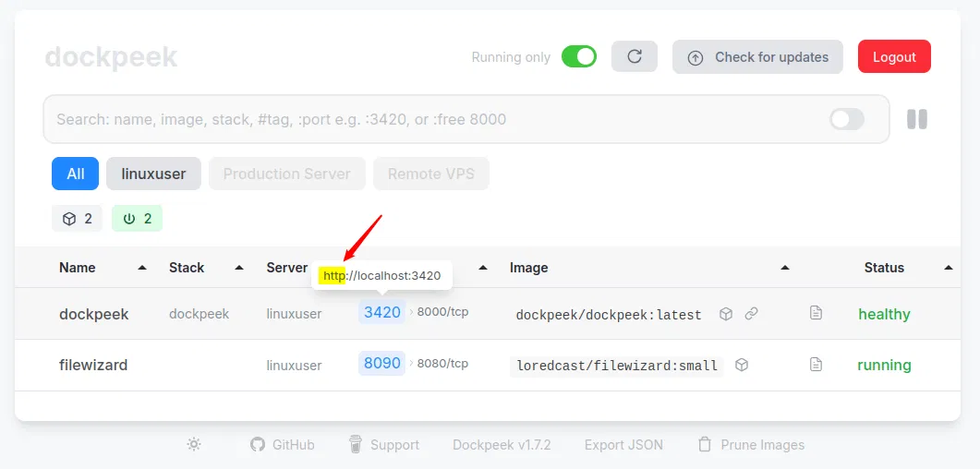Screen dimensions: 980x469
Task: Click the filewizard container name
Action: [93, 365]
